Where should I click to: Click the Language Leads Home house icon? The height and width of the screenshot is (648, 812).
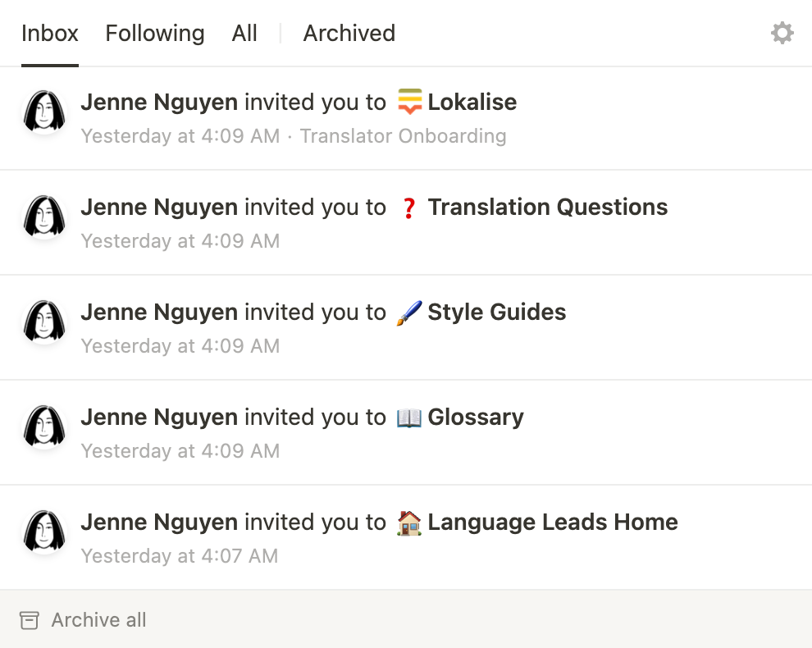click(409, 523)
